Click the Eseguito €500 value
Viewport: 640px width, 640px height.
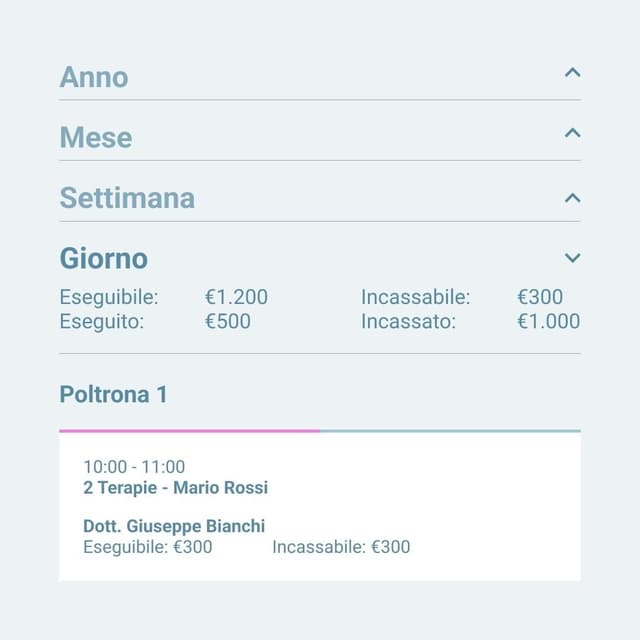[228, 321]
